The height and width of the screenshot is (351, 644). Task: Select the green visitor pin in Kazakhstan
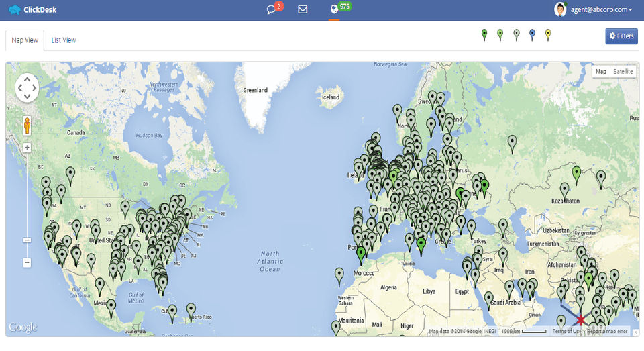(577, 174)
